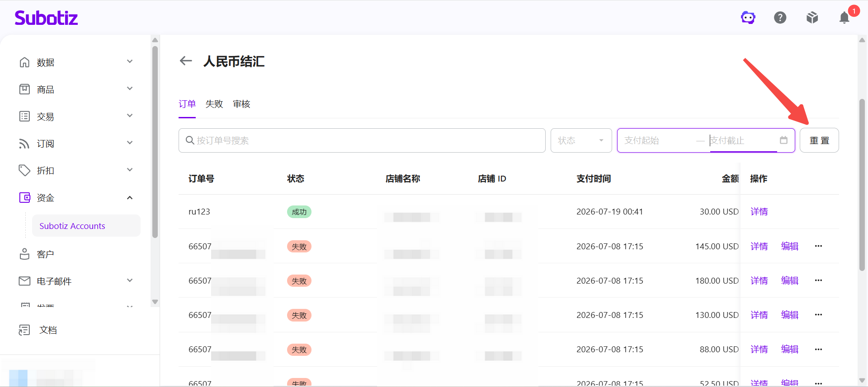Image resolution: width=868 pixels, height=387 pixels.
Task: Open the help question mark icon
Action: 780,18
